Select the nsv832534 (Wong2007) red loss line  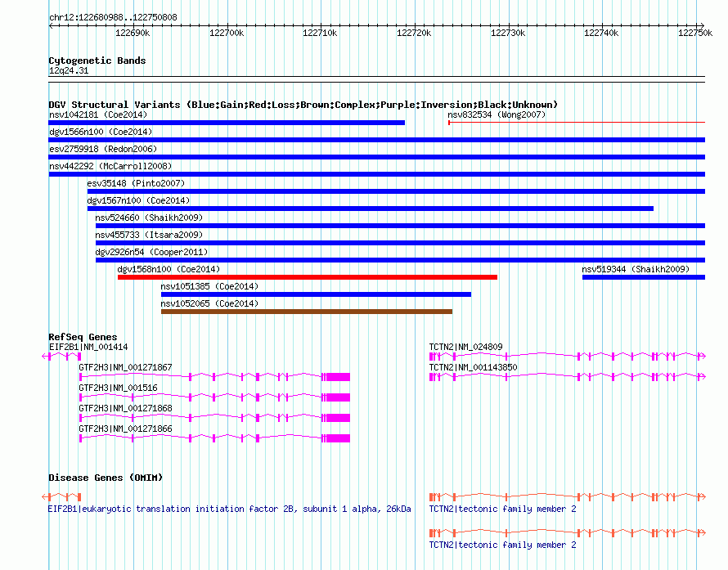(576, 123)
